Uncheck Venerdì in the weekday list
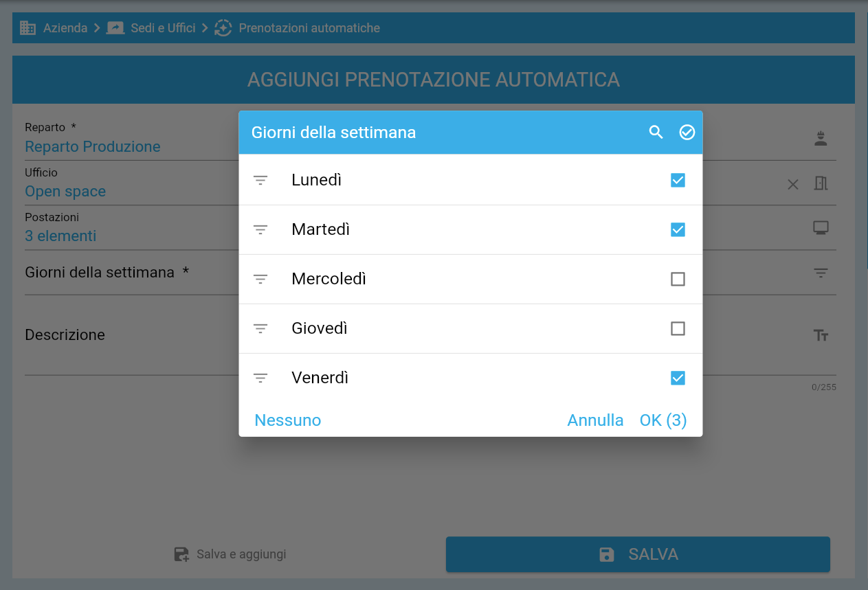Viewport: 868px width, 590px height. click(678, 378)
